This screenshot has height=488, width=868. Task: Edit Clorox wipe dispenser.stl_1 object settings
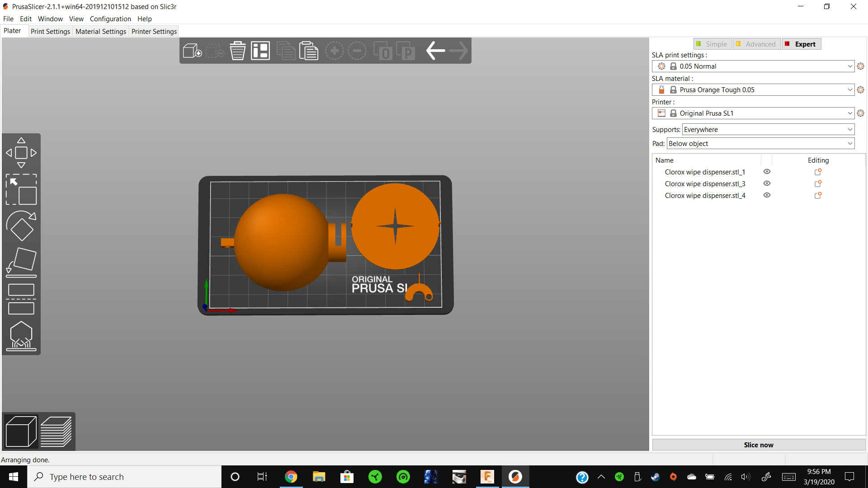tap(818, 172)
